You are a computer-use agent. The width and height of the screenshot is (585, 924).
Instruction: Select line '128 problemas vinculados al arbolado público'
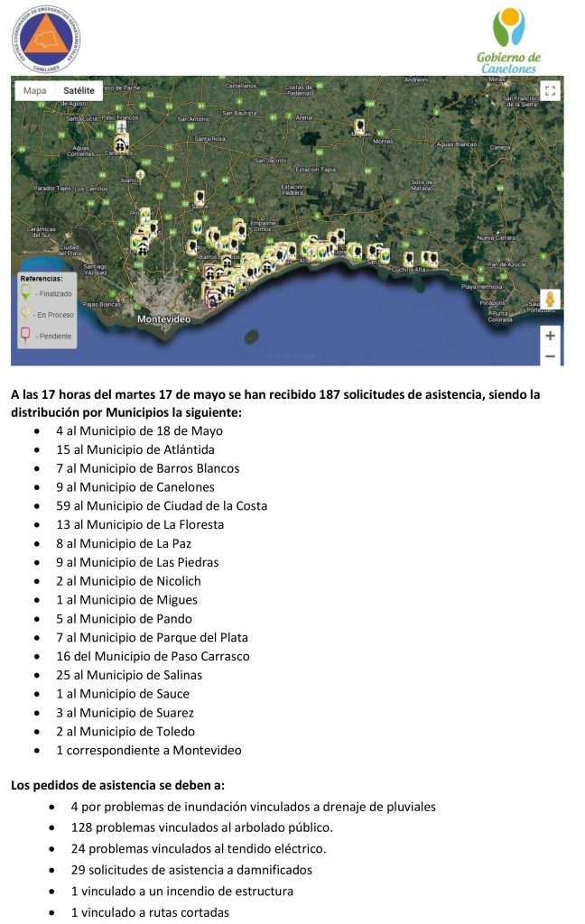(x=201, y=827)
